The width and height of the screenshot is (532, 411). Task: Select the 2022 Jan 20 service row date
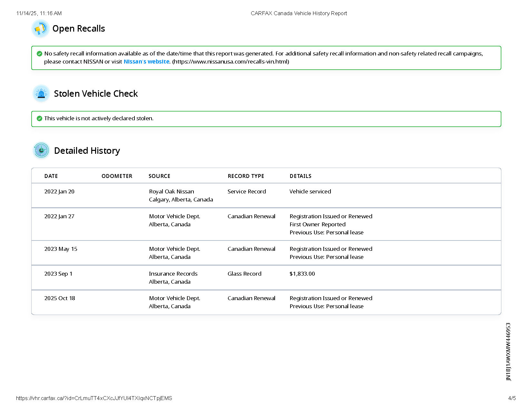[x=59, y=191]
